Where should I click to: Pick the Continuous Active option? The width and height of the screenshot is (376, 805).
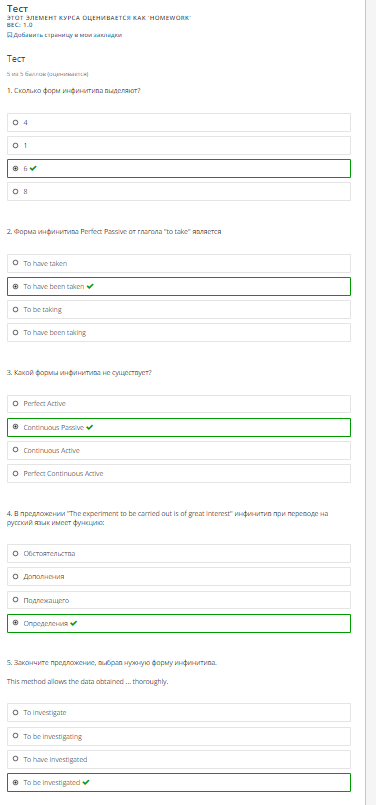(179, 450)
